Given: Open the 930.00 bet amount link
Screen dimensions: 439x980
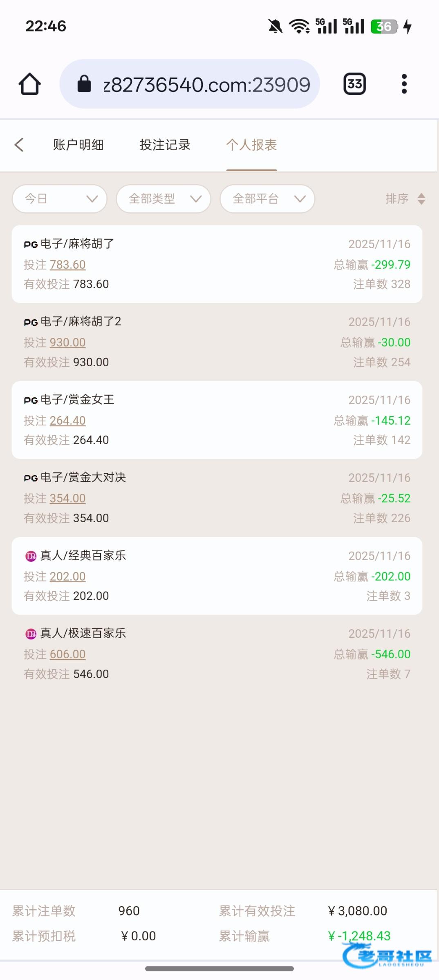Looking at the screenshot, I should (67, 343).
